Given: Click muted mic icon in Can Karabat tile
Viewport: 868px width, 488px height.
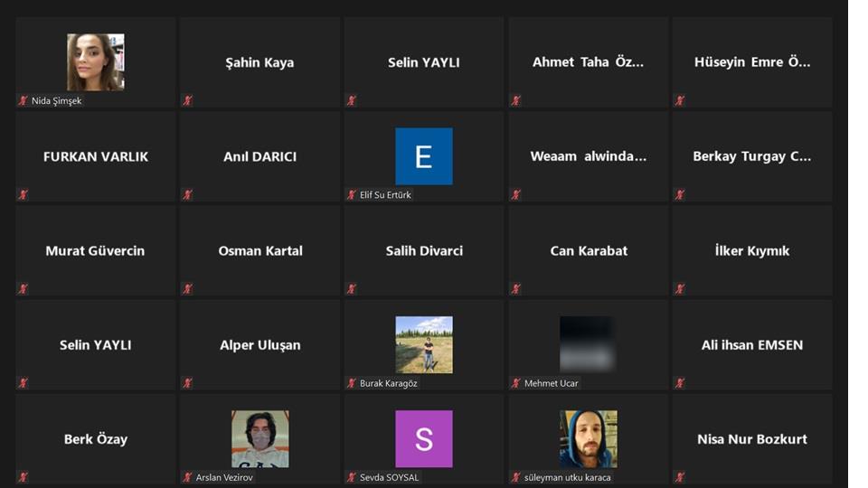Looking at the screenshot, I should [x=516, y=289].
